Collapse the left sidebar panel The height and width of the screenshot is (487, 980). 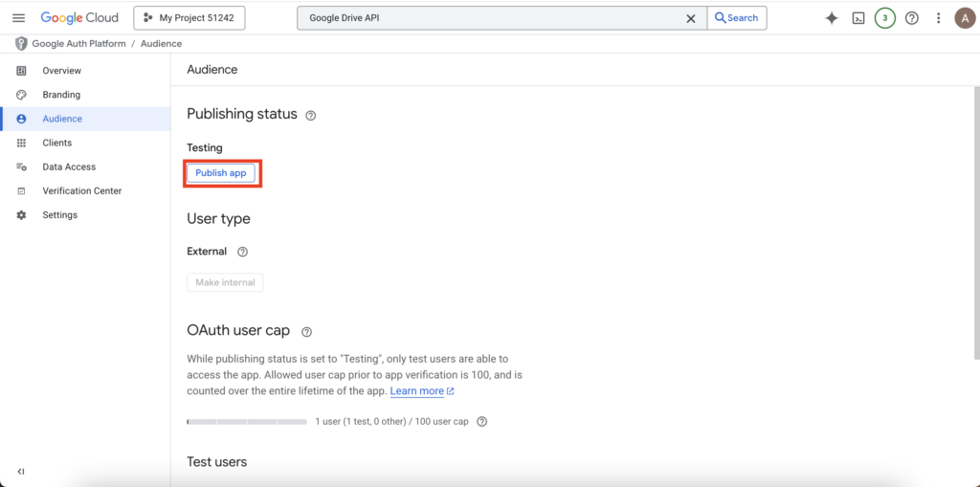pos(21,471)
